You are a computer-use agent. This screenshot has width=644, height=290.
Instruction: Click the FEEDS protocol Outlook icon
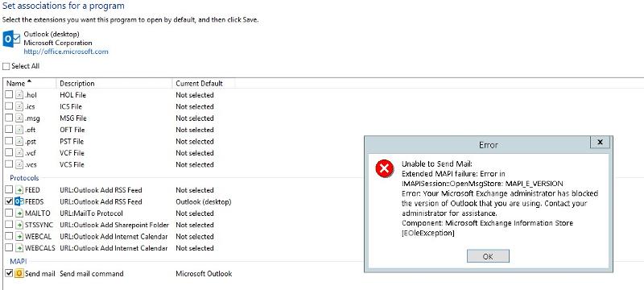[x=19, y=201]
